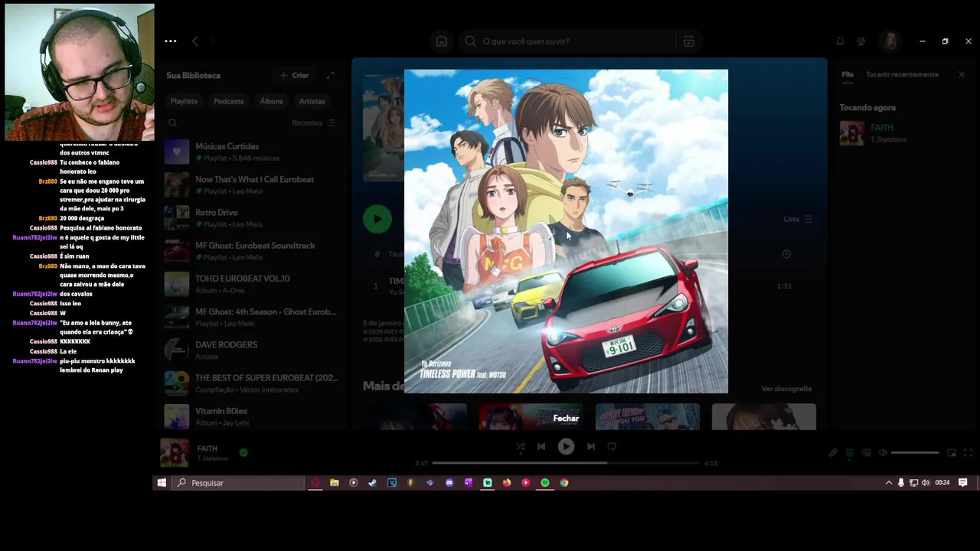Seek on the song progress bar

coord(566,463)
